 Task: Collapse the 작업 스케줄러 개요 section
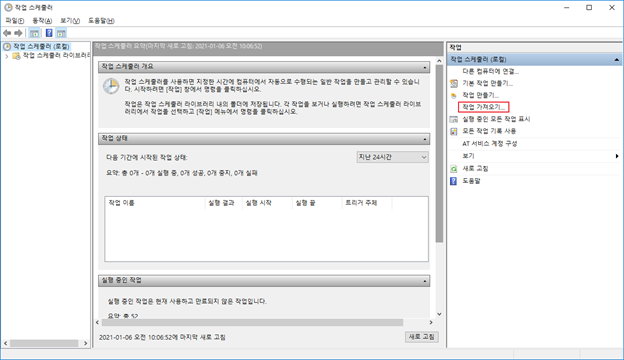[425, 67]
